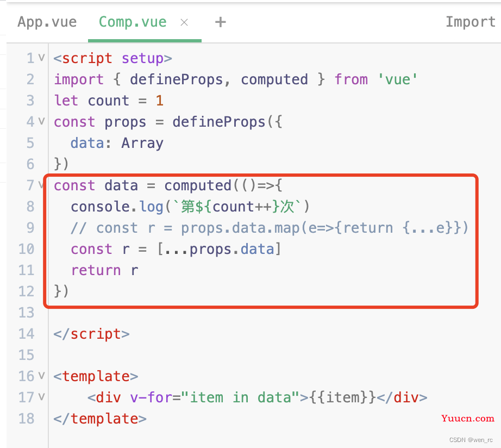Open the Import option
501x448 pixels.
471,22
